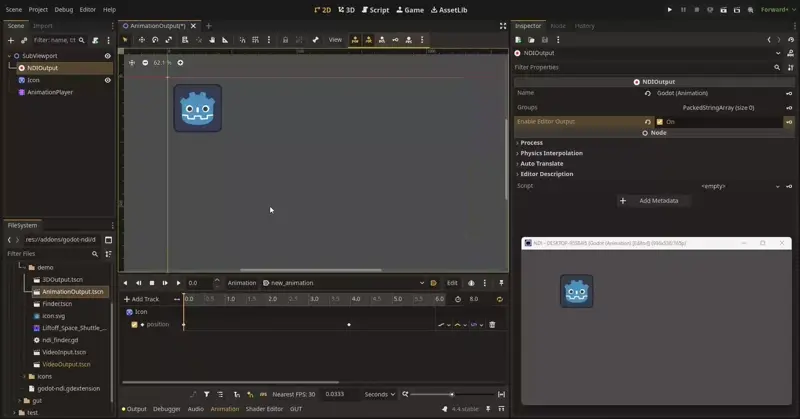The height and width of the screenshot is (419, 800).
Task: Choose the Scale Mode tool
Action: point(168,40)
